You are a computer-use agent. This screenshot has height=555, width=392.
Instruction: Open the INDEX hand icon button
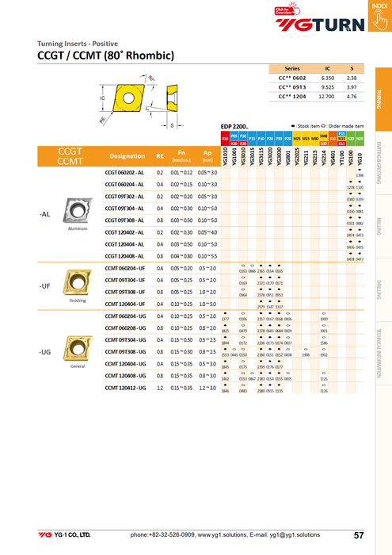click(380, 16)
